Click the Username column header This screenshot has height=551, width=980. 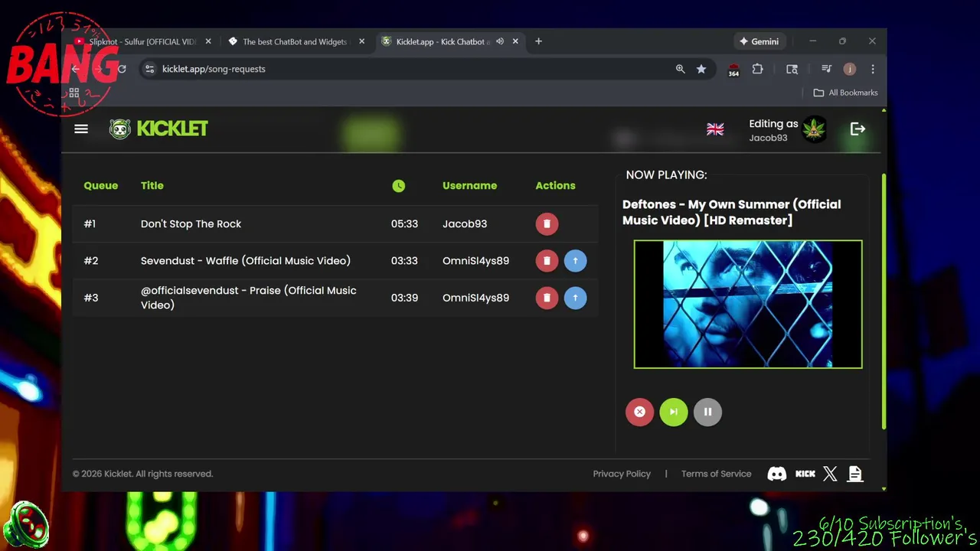(469, 186)
